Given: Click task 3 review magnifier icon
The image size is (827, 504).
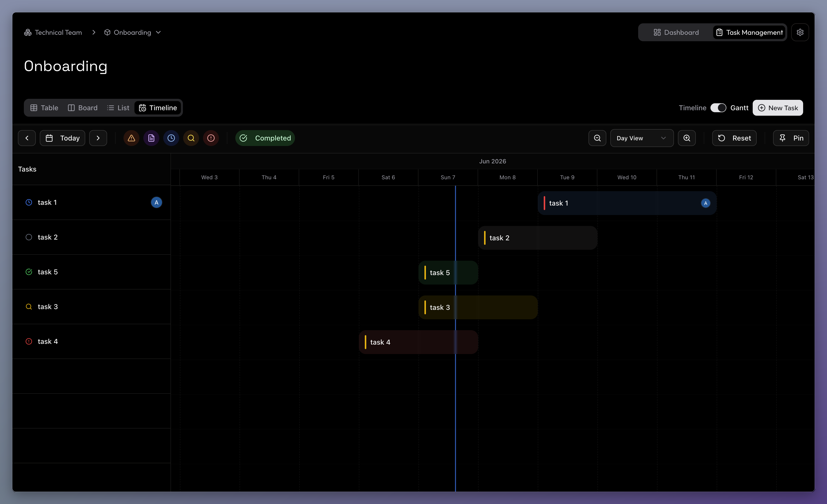Looking at the screenshot, I should 29,306.
